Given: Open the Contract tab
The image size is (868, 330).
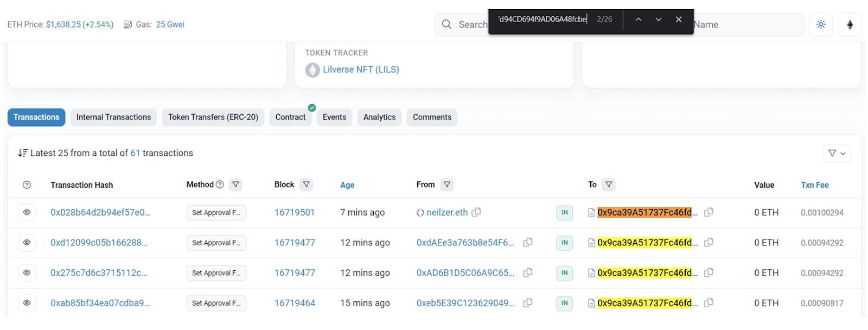Looking at the screenshot, I should click(290, 117).
